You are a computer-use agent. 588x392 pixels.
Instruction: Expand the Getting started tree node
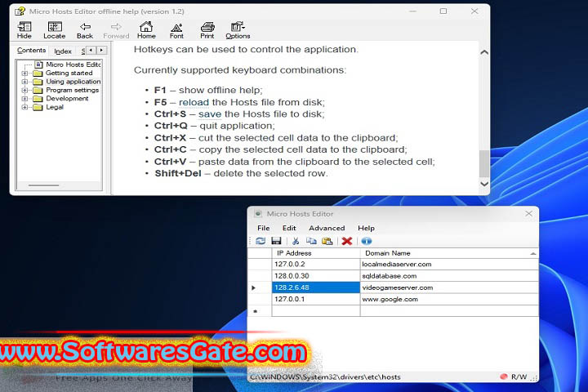point(24,73)
